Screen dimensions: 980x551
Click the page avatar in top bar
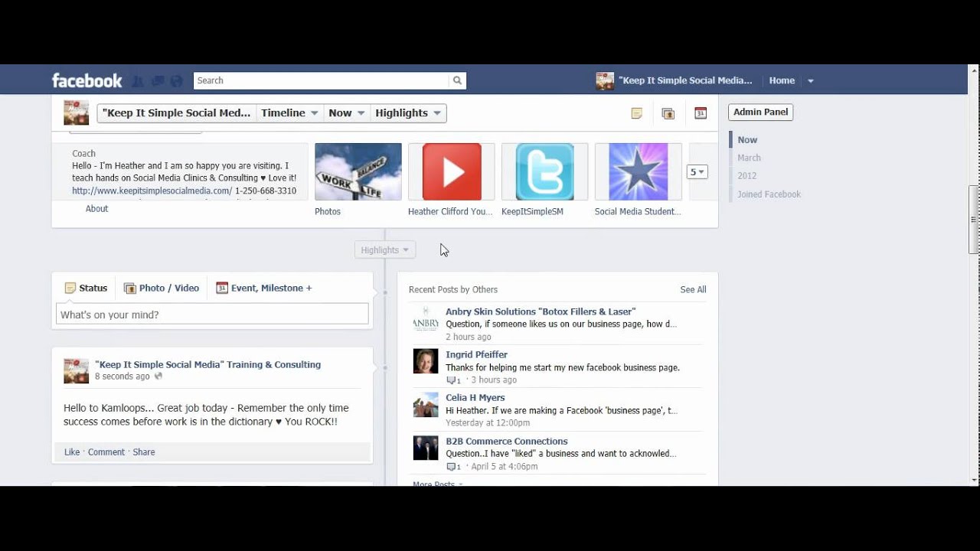click(605, 80)
